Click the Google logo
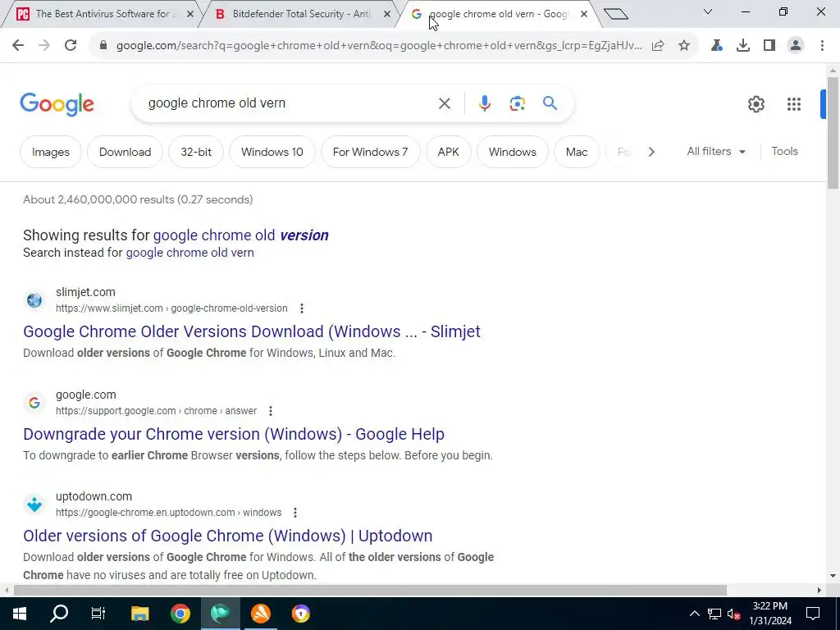840x630 pixels. click(57, 104)
